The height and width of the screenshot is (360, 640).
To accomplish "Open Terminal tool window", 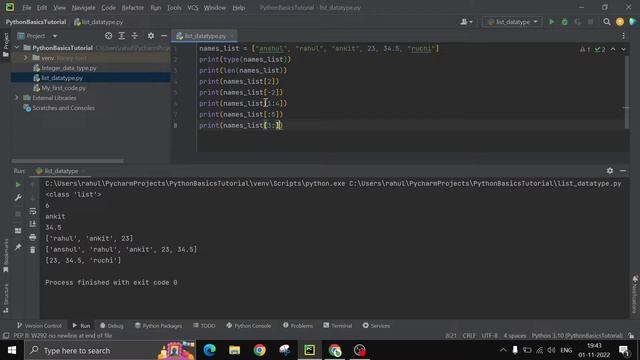I will pyautogui.click(x=338, y=326).
